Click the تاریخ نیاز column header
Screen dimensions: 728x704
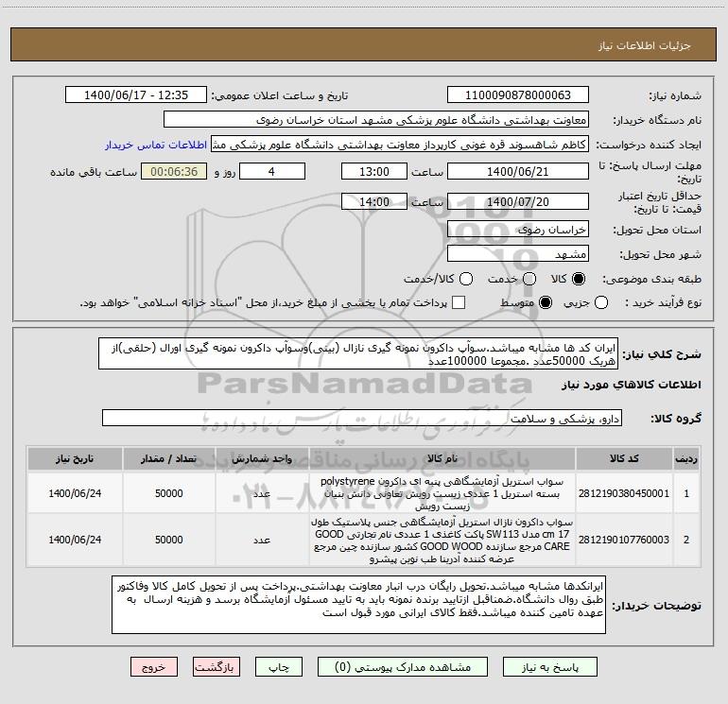[75, 459]
